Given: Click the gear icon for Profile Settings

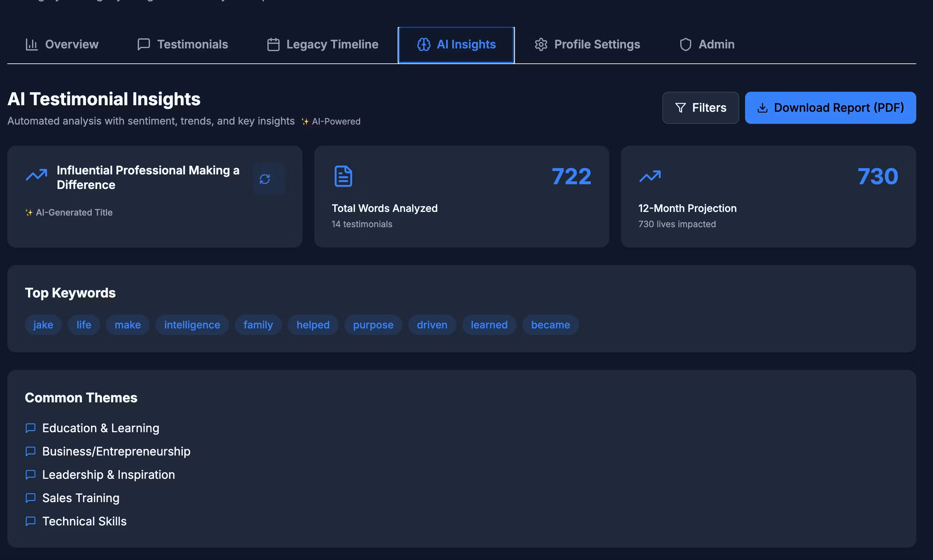Looking at the screenshot, I should [x=541, y=44].
